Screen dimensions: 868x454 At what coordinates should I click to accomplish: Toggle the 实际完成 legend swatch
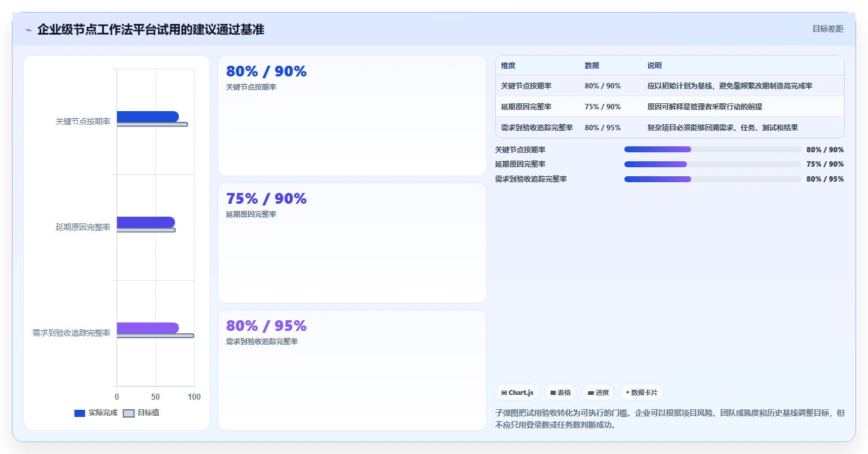pos(79,413)
